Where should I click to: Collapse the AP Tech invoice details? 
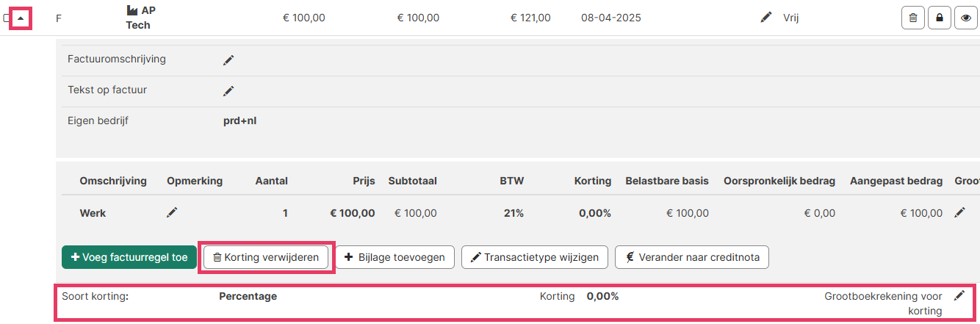pos(21,18)
